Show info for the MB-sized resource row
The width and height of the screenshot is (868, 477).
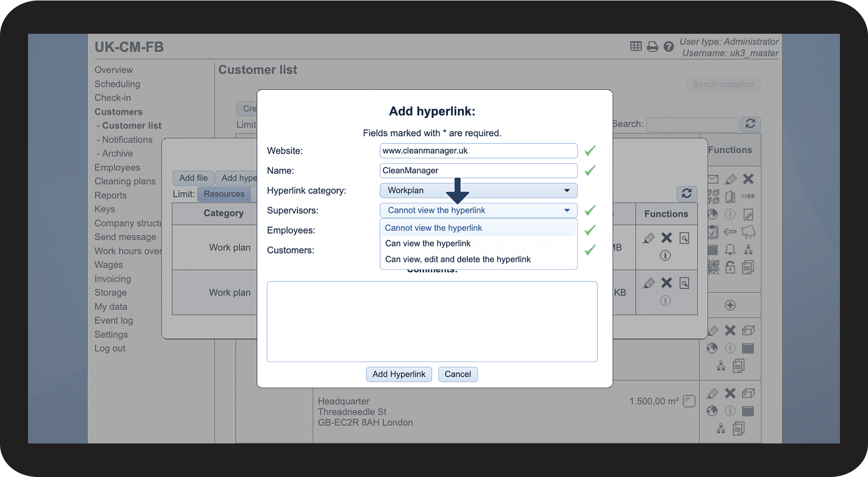pyautogui.click(x=665, y=255)
